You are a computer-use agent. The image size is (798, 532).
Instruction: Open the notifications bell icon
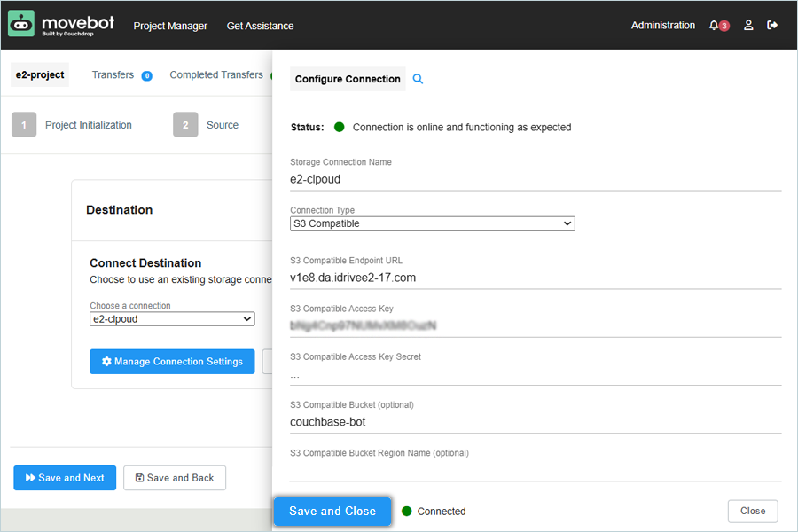click(x=715, y=26)
